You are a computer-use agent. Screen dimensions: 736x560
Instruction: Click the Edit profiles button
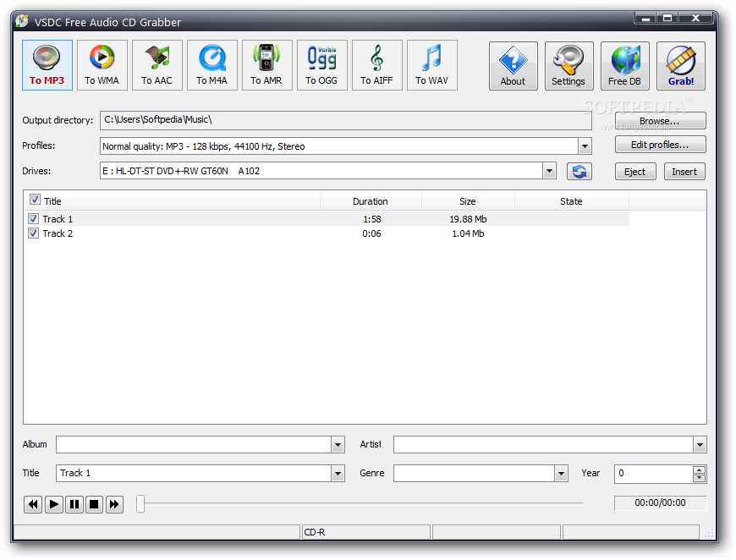660,145
